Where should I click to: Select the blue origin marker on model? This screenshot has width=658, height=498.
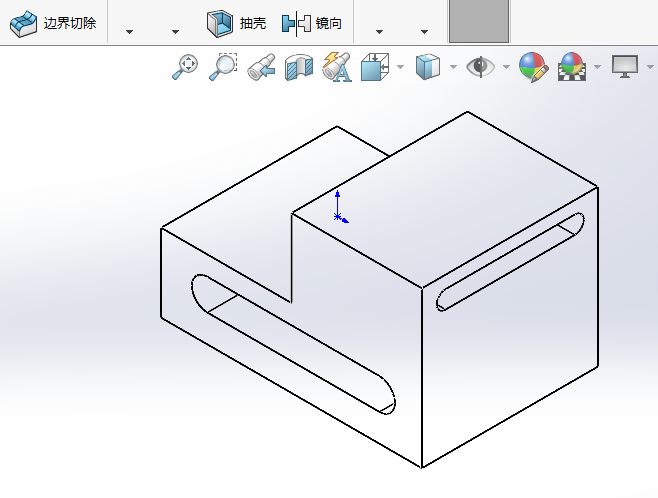[339, 214]
